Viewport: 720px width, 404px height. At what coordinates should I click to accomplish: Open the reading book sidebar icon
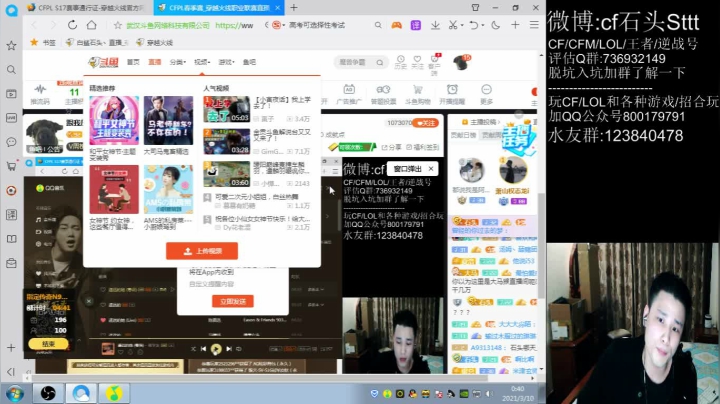(11, 239)
